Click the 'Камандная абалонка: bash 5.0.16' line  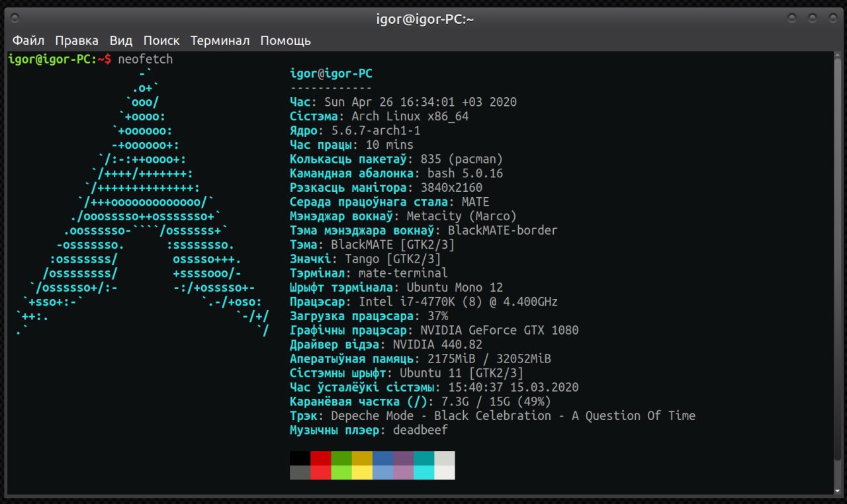click(396, 173)
